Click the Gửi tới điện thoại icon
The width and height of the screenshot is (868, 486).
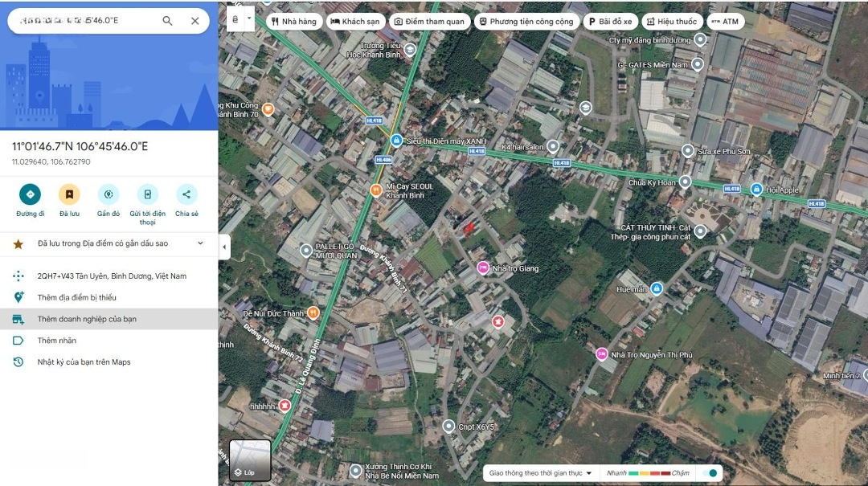[x=147, y=194]
